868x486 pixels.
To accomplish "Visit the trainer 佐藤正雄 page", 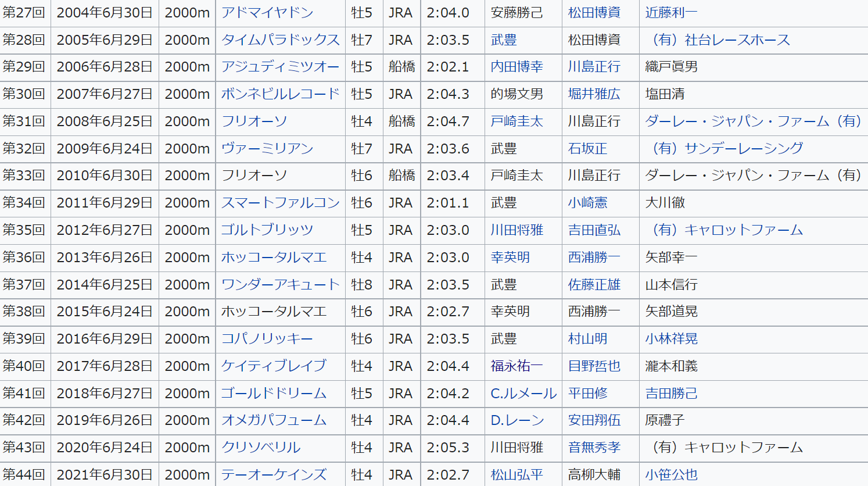I will coord(594,284).
